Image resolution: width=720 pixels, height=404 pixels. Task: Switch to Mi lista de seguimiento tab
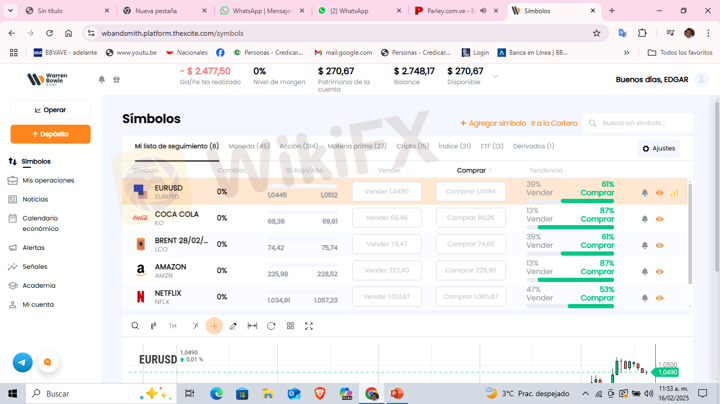point(177,146)
